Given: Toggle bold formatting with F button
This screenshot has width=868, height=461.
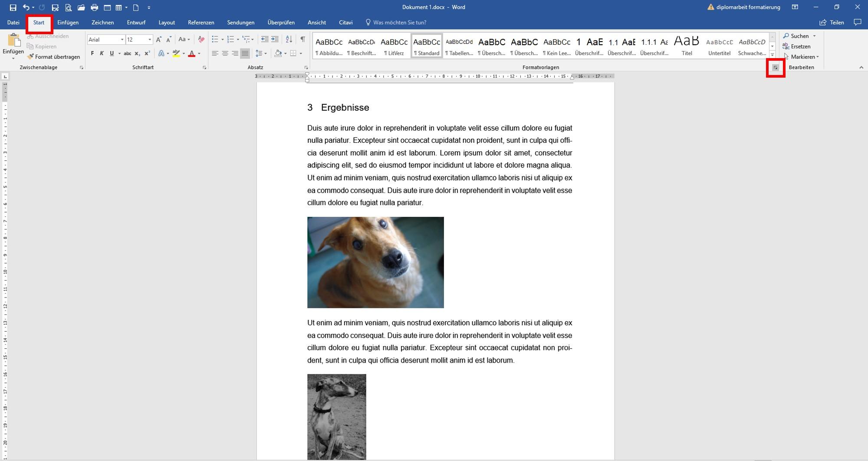Looking at the screenshot, I should [92, 53].
